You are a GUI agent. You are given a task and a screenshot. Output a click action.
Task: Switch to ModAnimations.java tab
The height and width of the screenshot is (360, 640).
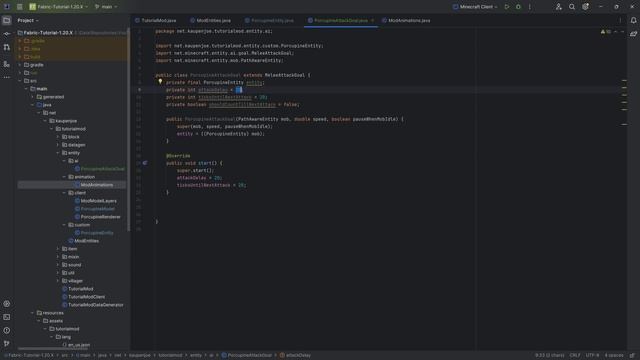click(x=406, y=20)
